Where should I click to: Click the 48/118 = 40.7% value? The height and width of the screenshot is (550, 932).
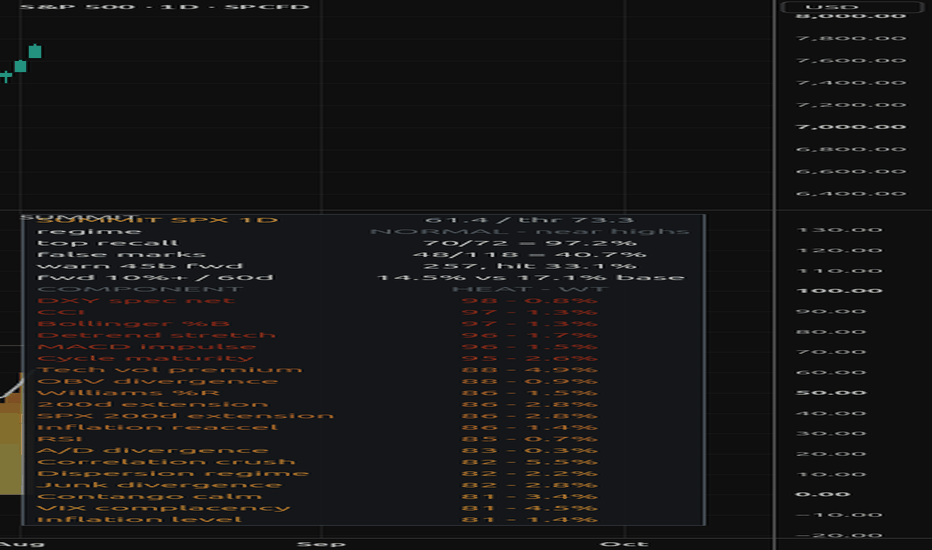point(530,254)
